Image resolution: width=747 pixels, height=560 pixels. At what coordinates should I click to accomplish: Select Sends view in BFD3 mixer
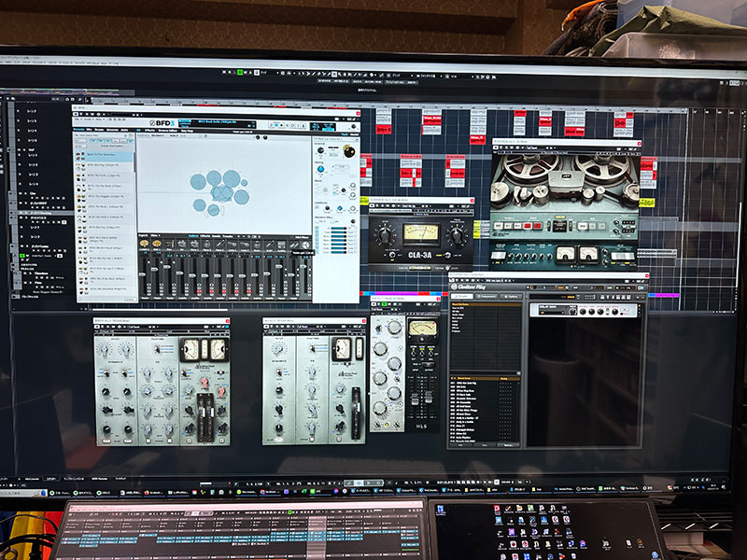217,236
